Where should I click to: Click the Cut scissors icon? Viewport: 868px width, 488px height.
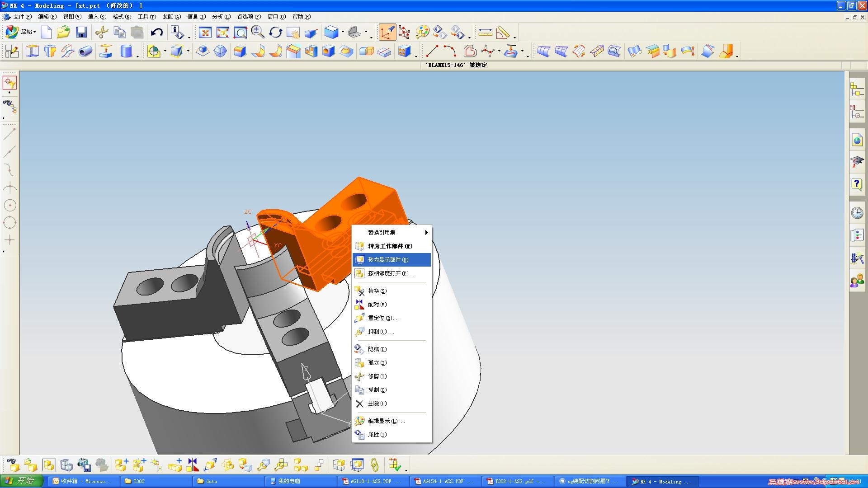click(x=102, y=33)
